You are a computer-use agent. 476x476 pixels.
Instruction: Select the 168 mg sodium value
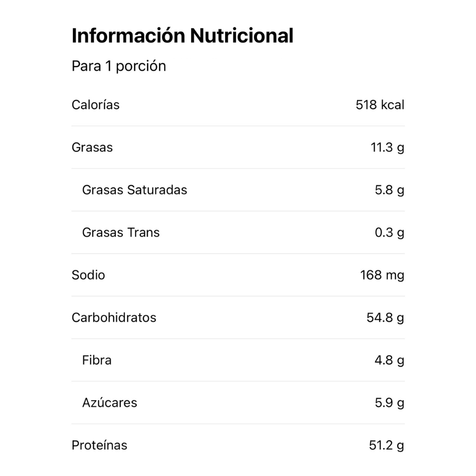[x=382, y=275]
